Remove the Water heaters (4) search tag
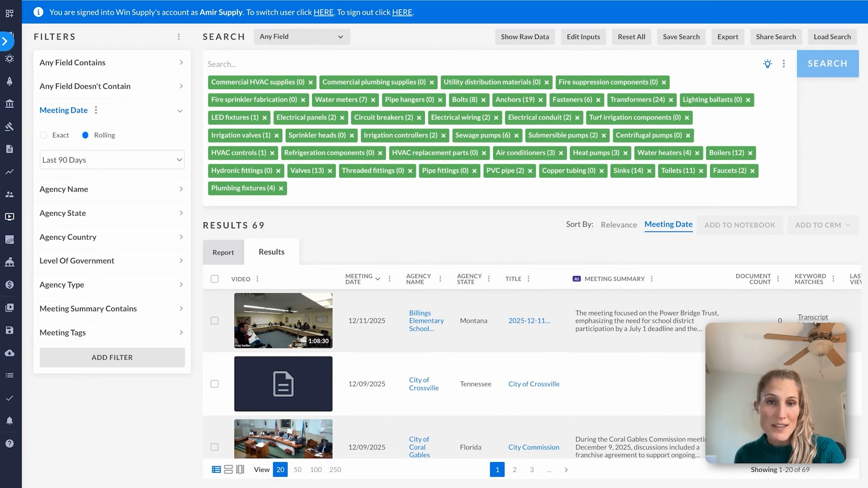The height and width of the screenshot is (488, 868). pyautogui.click(x=697, y=153)
